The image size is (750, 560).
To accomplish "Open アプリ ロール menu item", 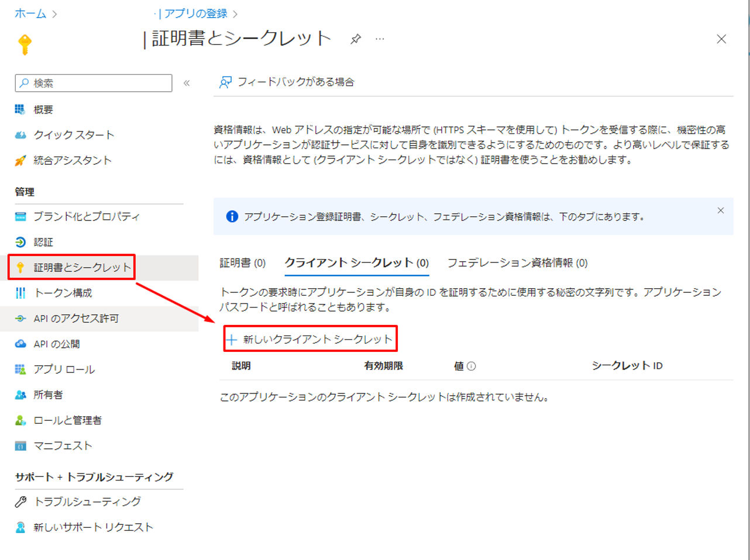I will (x=64, y=369).
